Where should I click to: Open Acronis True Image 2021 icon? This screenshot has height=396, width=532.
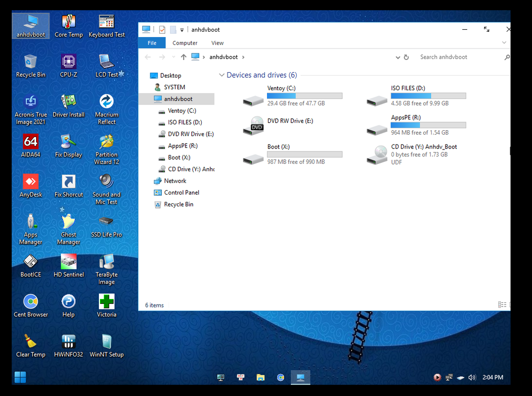click(x=31, y=109)
